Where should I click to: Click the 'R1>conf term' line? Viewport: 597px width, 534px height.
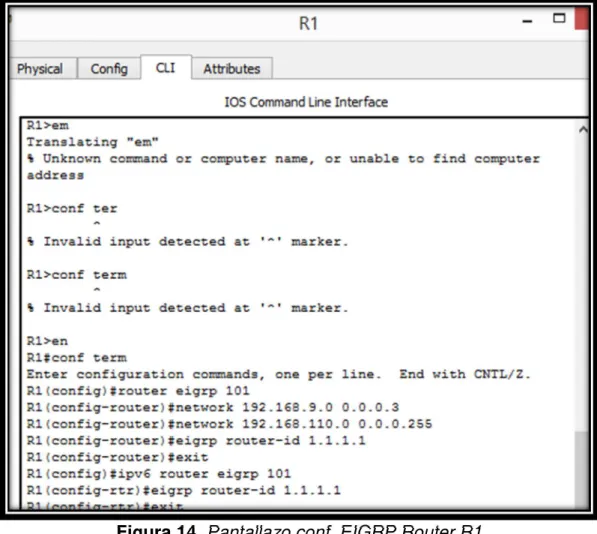click(x=77, y=275)
